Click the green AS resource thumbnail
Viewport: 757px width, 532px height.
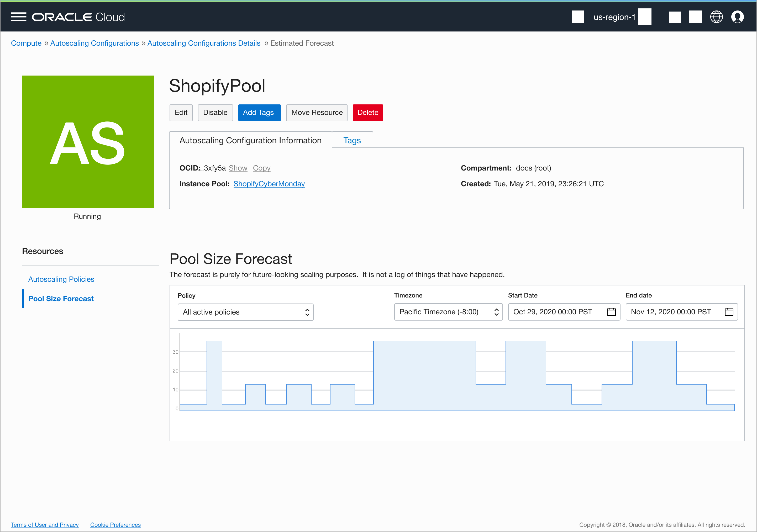coord(88,142)
